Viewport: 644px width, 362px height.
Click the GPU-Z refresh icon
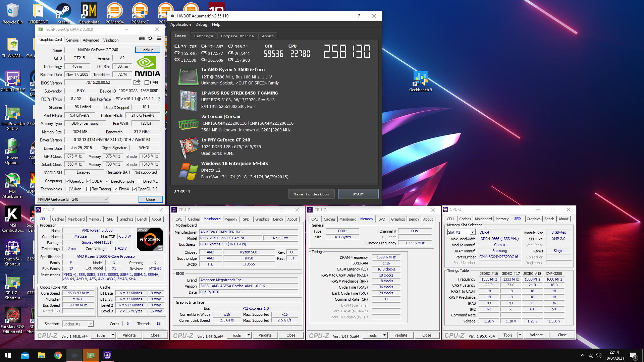(x=150, y=39)
